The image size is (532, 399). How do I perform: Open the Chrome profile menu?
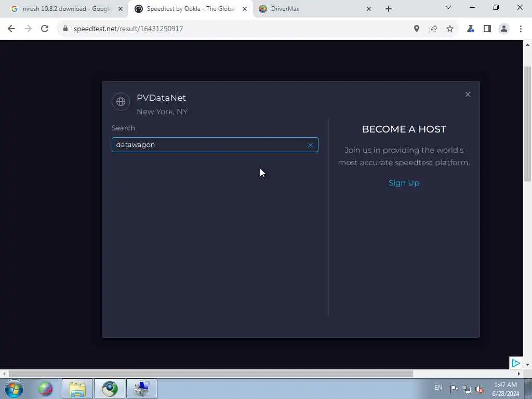click(504, 29)
